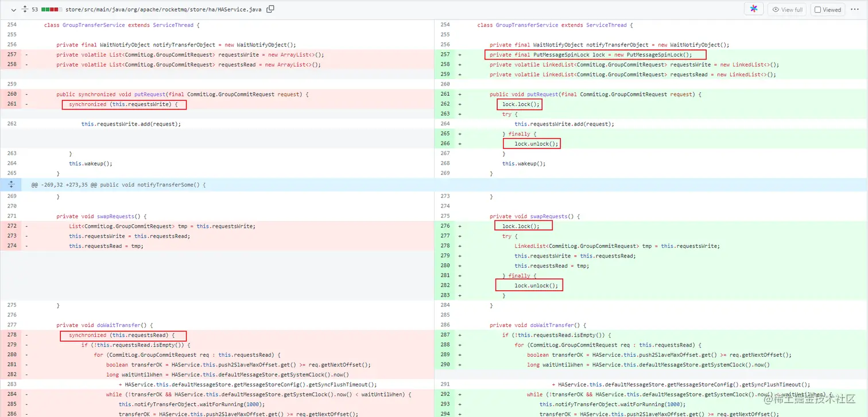Click 'lock.unlock();' on new line 282
This screenshot has height=417, width=868.
point(536,286)
